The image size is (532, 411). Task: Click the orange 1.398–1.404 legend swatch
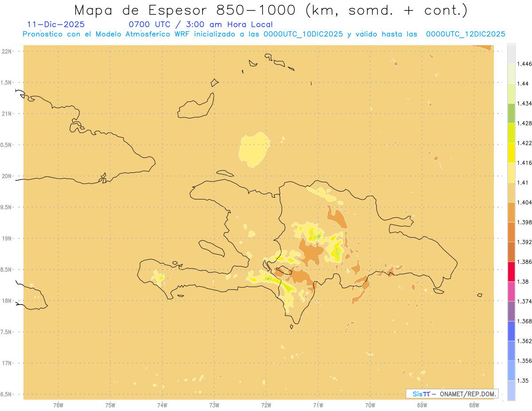click(511, 212)
